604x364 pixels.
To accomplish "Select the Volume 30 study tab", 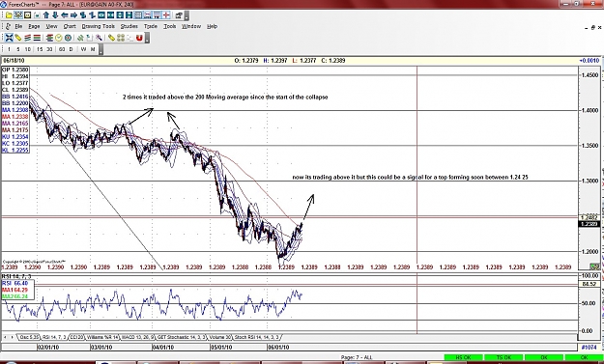I will click(x=220, y=337).
